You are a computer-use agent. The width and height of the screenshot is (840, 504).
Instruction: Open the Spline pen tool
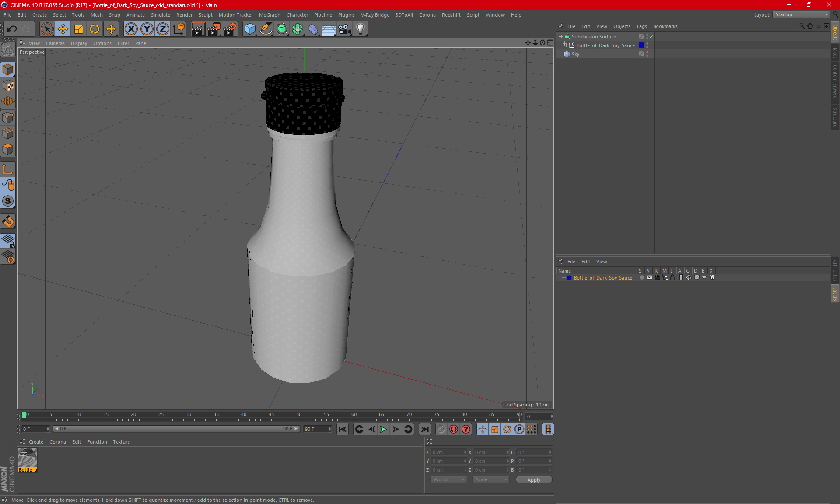point(266,29)
